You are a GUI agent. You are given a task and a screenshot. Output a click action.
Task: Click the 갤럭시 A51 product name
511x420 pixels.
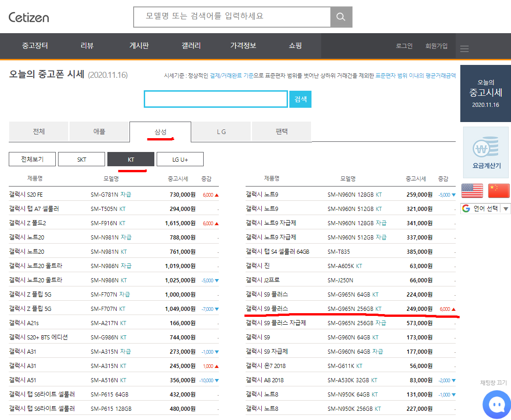click(23, 380)
